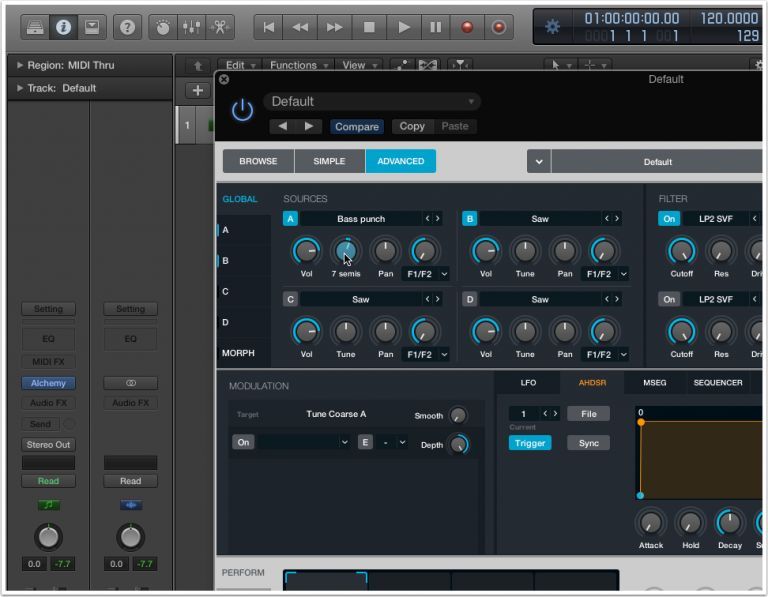Toggle source A enable button

click(x=290, y=219)
